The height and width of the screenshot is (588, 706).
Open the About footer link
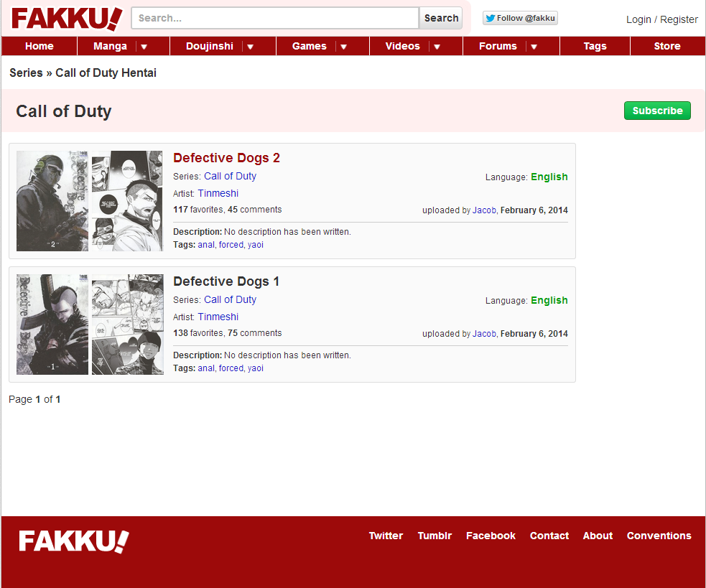(598, 536)
